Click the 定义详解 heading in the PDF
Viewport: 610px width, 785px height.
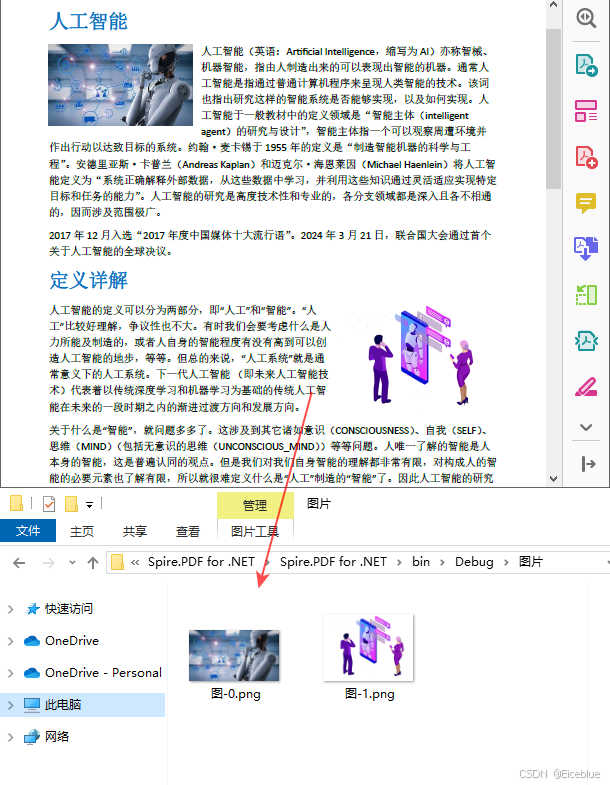coord(89,280)
